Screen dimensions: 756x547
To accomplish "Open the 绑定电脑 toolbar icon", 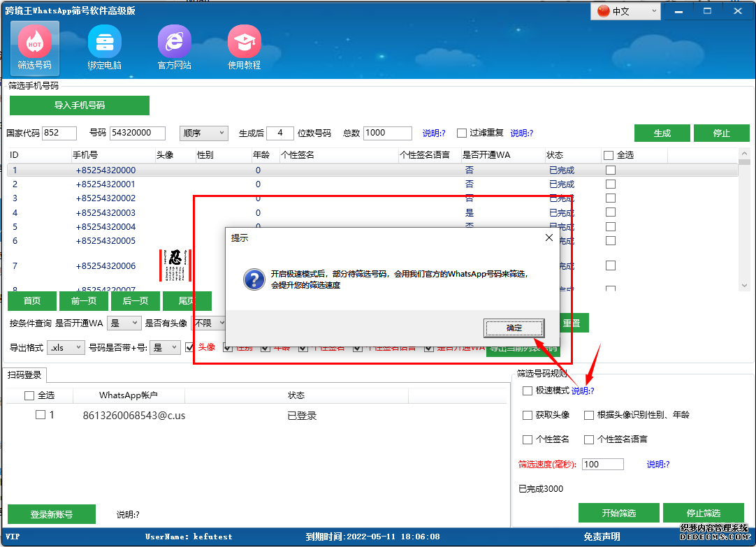I will (105, 48).
